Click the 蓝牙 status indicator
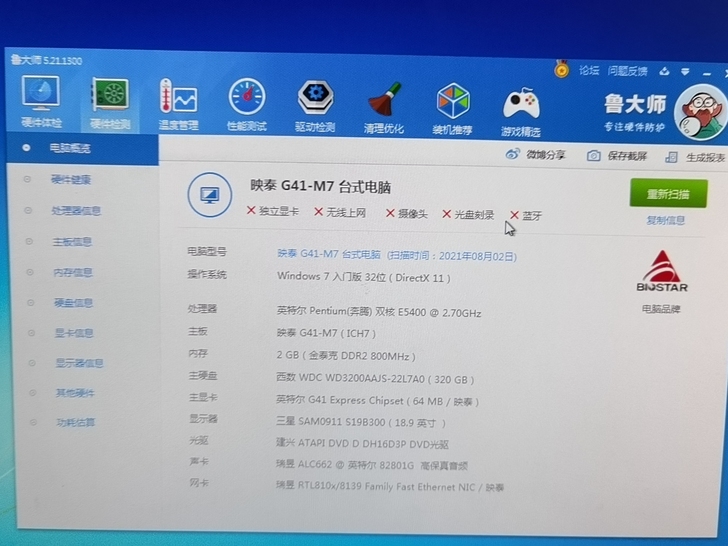Image resolution: width=728 pixels, height=546 pixels. [x=526, y=215]
